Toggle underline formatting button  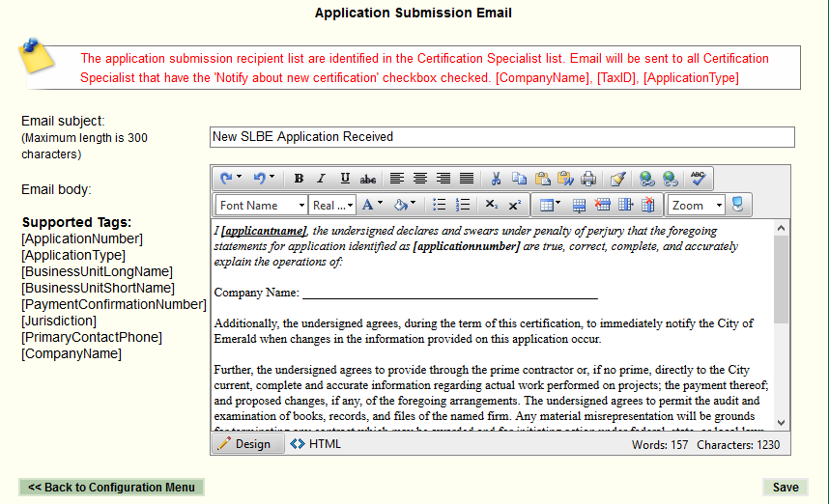[x=345, y=179]
